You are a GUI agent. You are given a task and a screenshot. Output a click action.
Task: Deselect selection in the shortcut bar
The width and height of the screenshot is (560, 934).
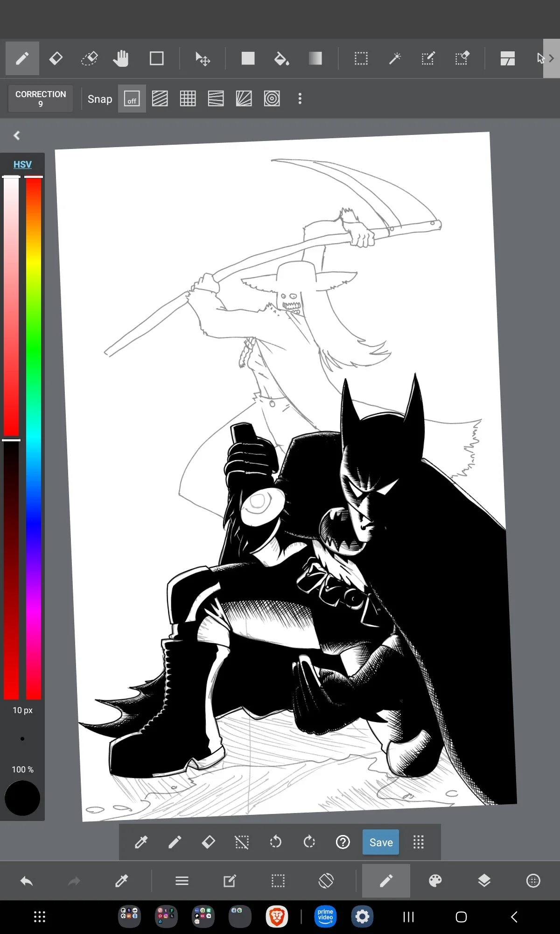click(242, 842)
